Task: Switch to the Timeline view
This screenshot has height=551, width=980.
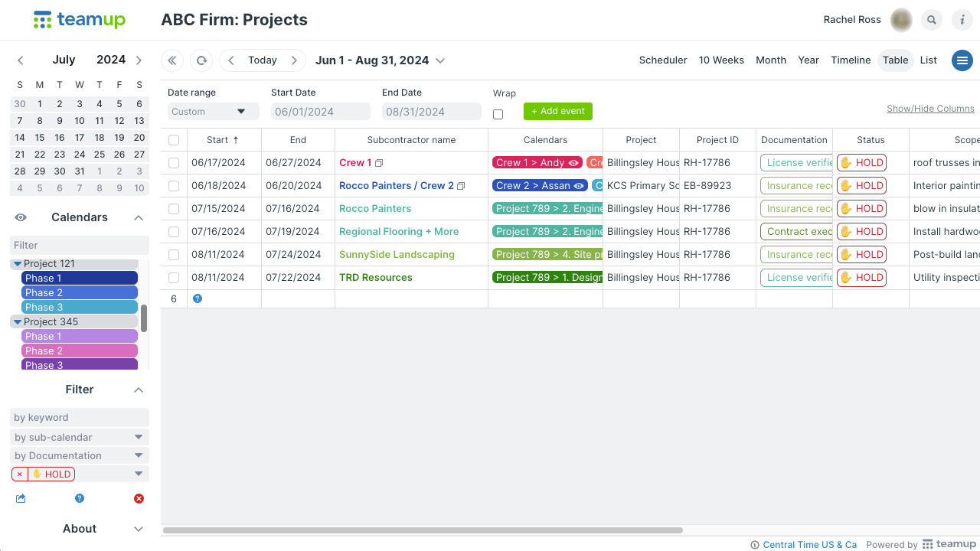Action: [x=851, y=60]
